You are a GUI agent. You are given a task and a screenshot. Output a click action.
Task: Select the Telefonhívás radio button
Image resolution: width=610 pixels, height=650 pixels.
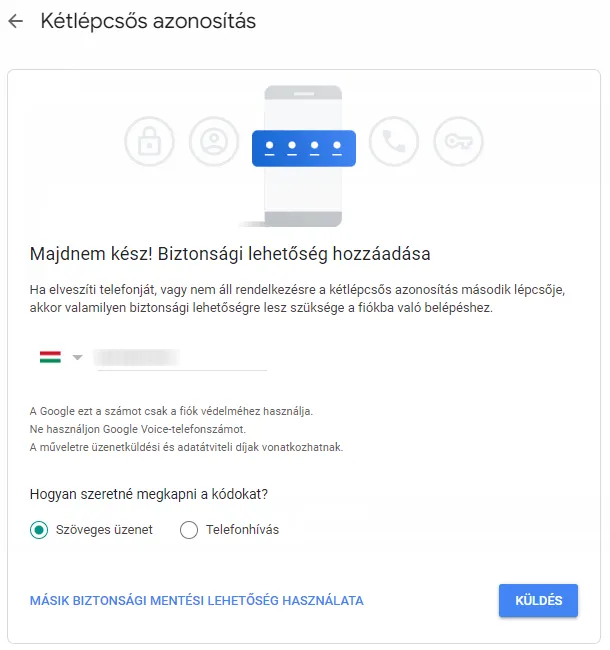189,530
